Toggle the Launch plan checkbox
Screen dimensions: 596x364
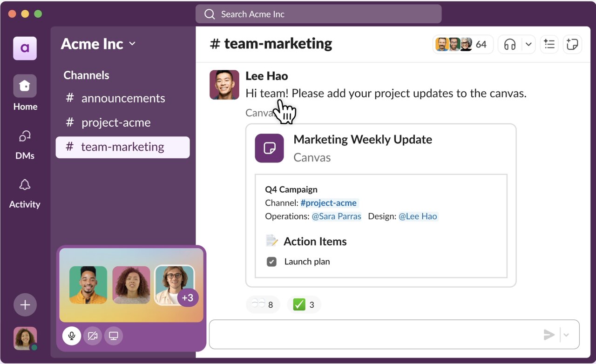pyautogui.click(x=271, y=262)
